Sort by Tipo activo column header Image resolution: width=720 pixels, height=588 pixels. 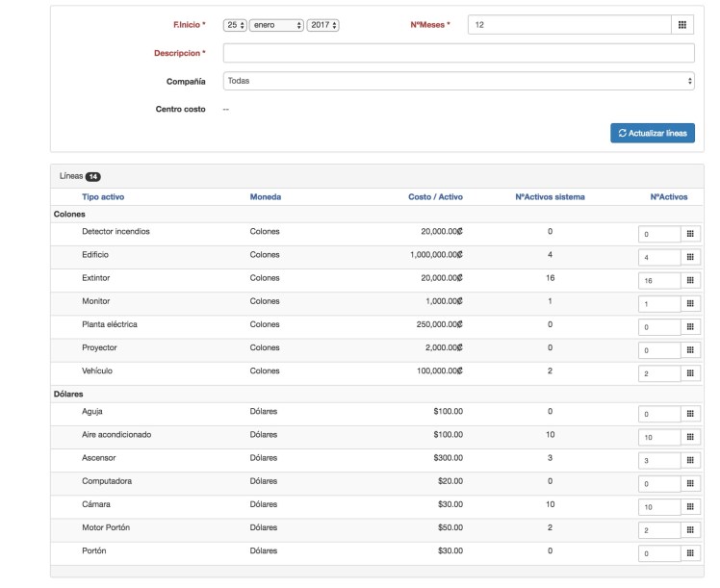click(103, 196)
